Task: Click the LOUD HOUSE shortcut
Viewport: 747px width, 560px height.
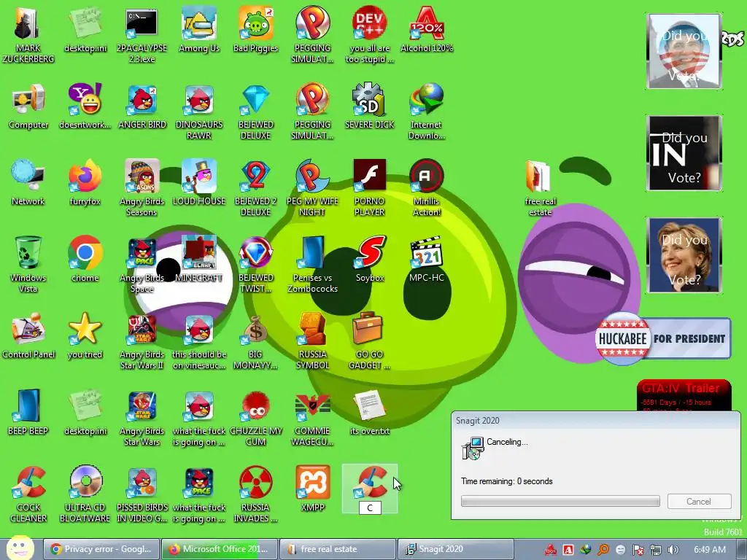Action: click(198, 183)
